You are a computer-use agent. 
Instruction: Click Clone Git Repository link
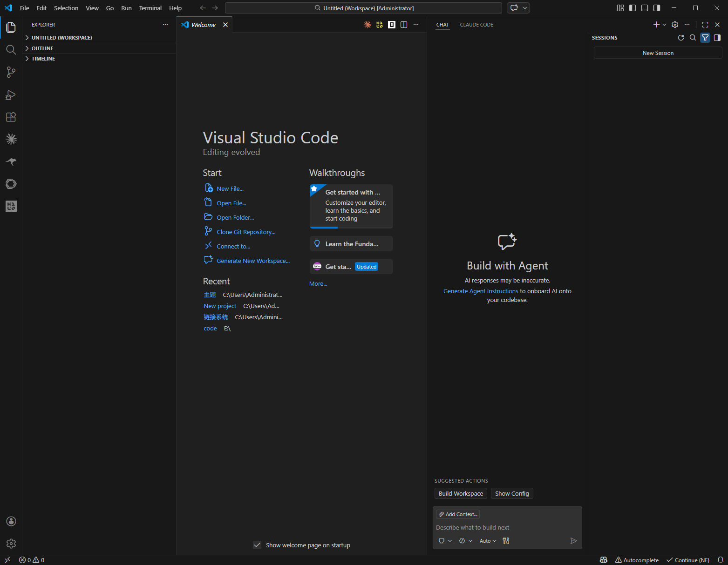point(246,232)
